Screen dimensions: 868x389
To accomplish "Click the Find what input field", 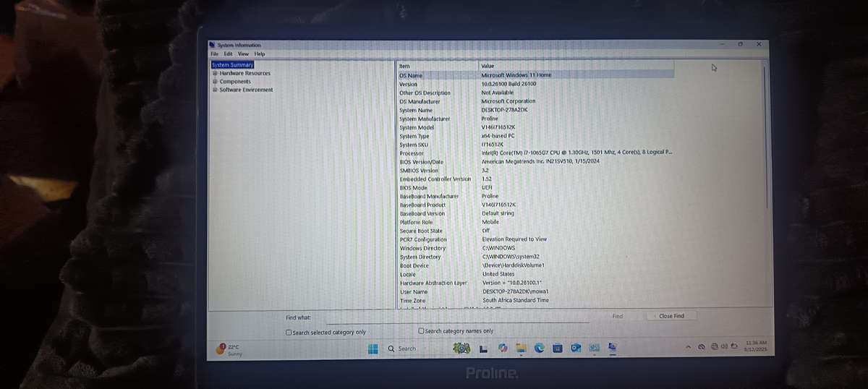I will (x=457, y=317).
